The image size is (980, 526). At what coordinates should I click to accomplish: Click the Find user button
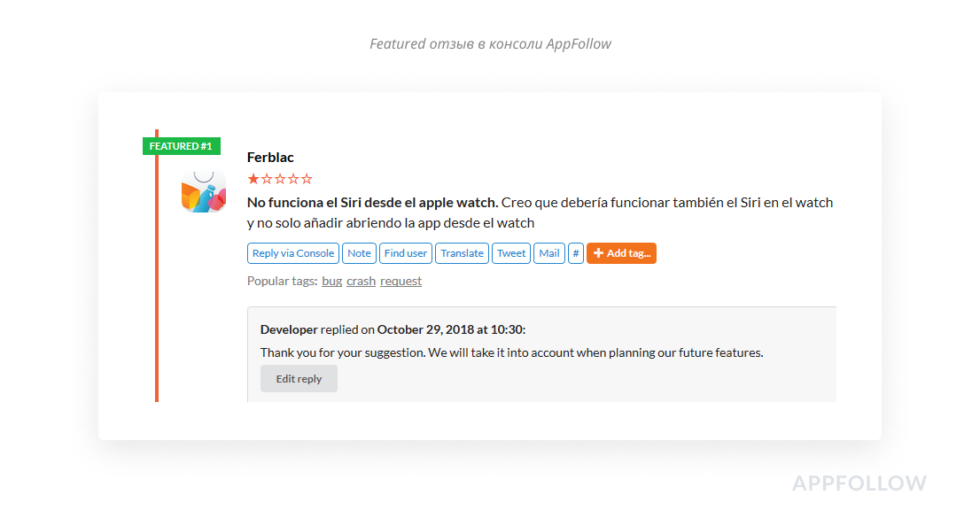405,253
